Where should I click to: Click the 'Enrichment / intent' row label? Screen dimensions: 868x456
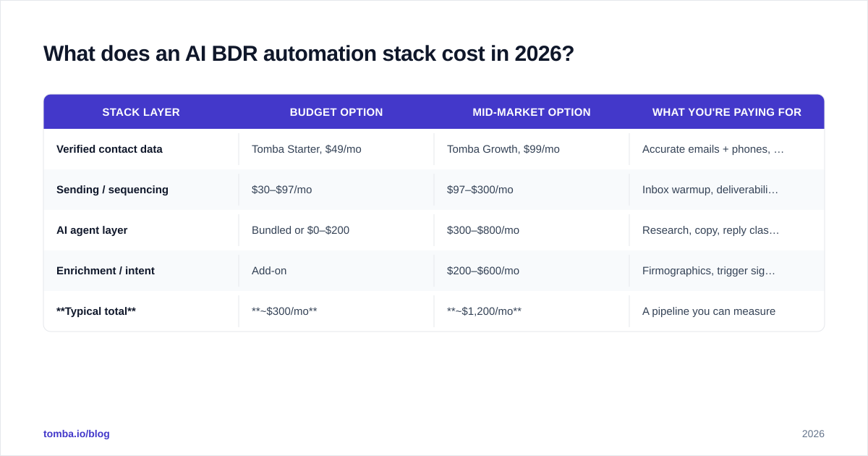click(106, 271)
